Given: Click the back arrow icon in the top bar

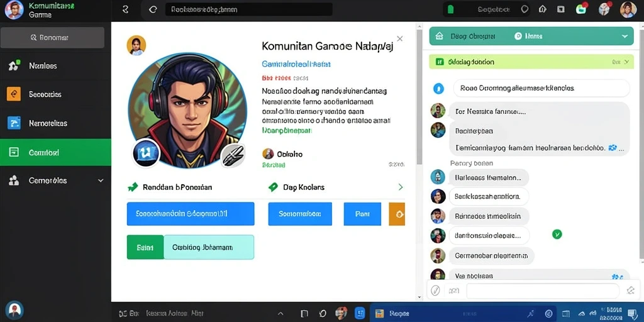Looking at the screenshot, I should pos(126,9).
